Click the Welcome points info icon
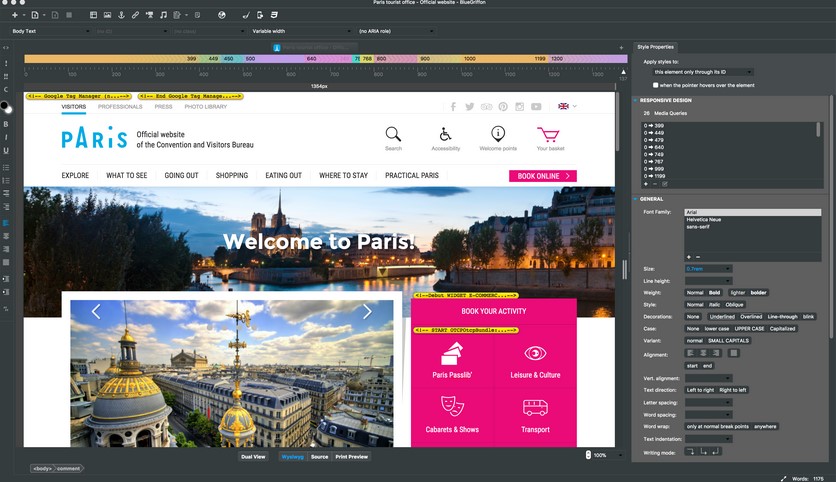 tap(498, 133)
